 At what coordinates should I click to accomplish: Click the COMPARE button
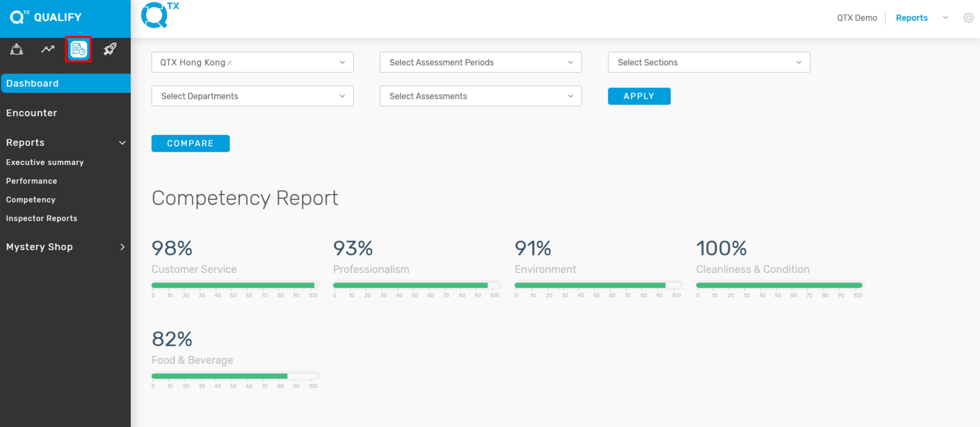(x=190, y=143)
